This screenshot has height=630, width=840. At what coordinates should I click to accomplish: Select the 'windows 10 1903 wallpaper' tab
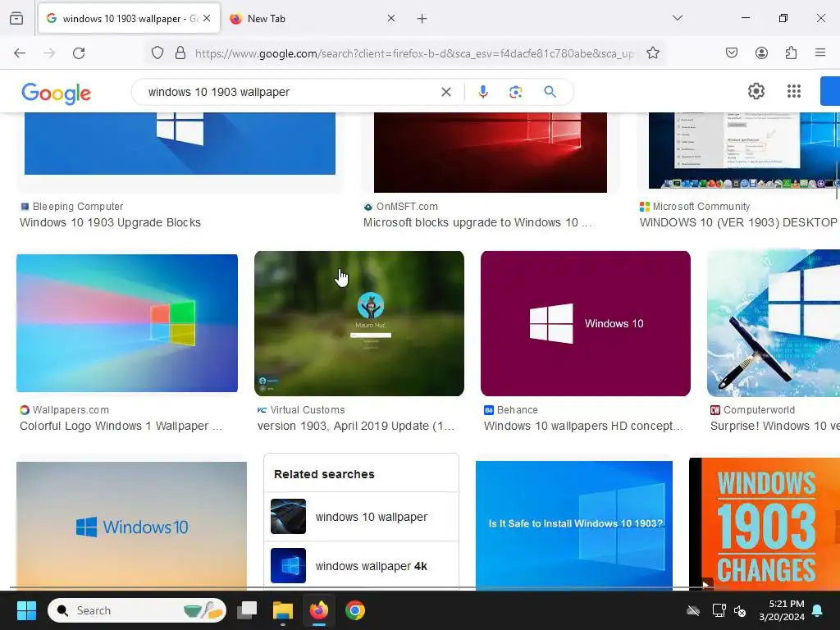(129, 18)
